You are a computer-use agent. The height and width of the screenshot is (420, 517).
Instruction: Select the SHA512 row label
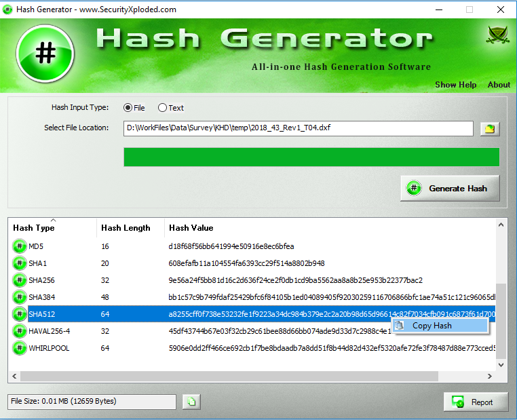coord(41,314)
